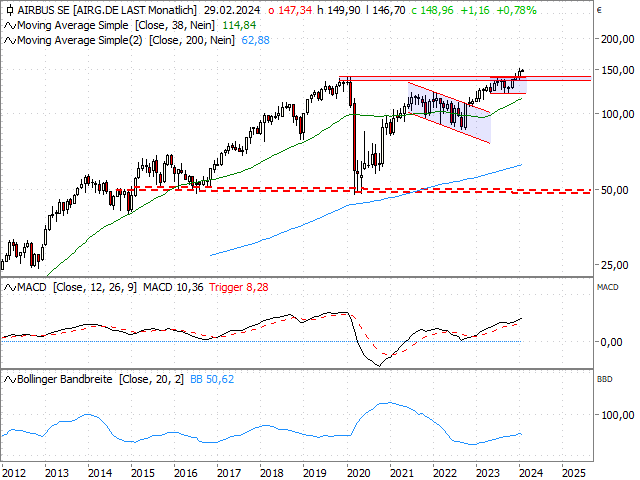Click the 2025 label on the time axis
This screenshot has width=640, height=480.
tap(574, 473)
